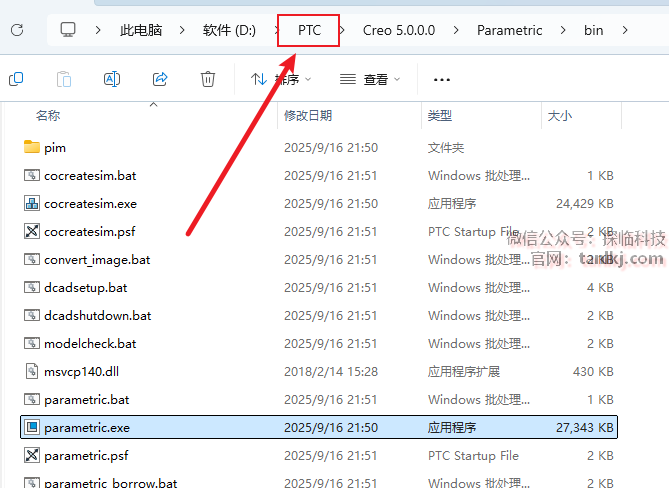
Task: Click the file name parametric.bat
Action: tap(87, 400)
